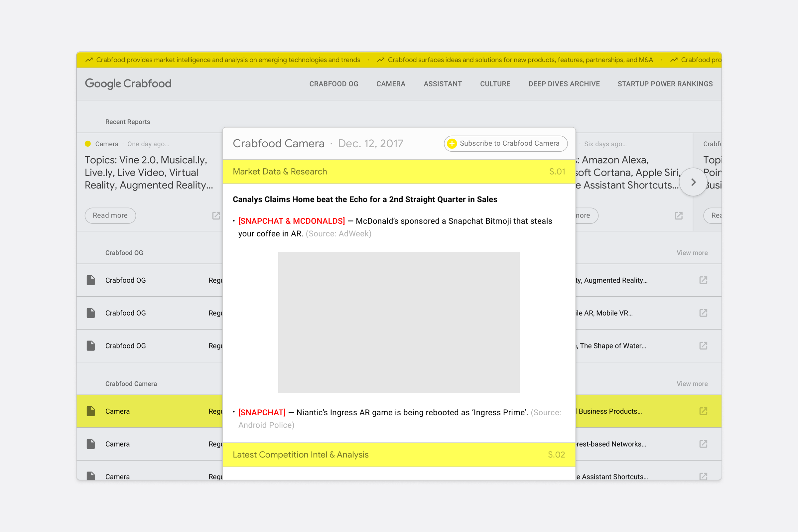
Task: Click external link icon on Vine 2.0 card
Action: click(216, 216)
